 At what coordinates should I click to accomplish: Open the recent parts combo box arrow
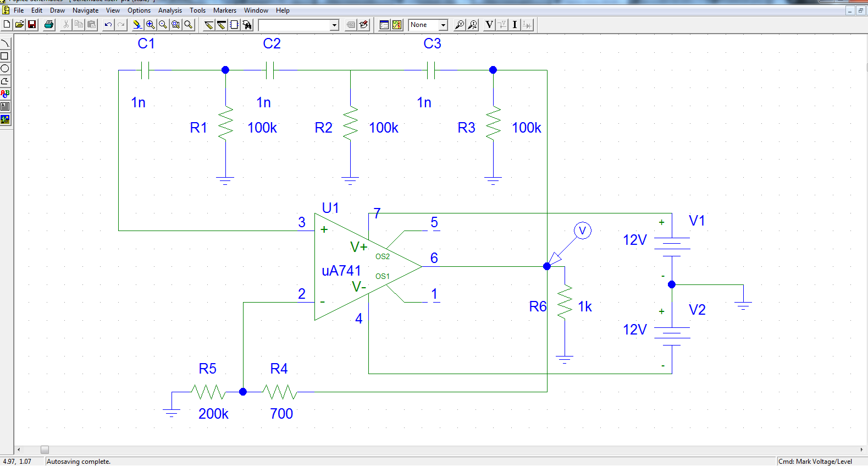pyautogui.click(x=334, y=25)
